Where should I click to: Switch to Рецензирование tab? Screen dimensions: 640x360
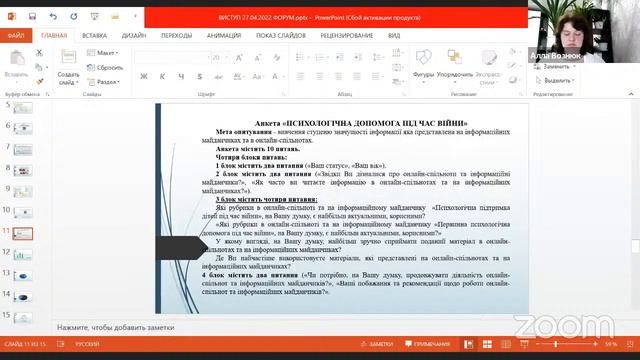point(347,36)
